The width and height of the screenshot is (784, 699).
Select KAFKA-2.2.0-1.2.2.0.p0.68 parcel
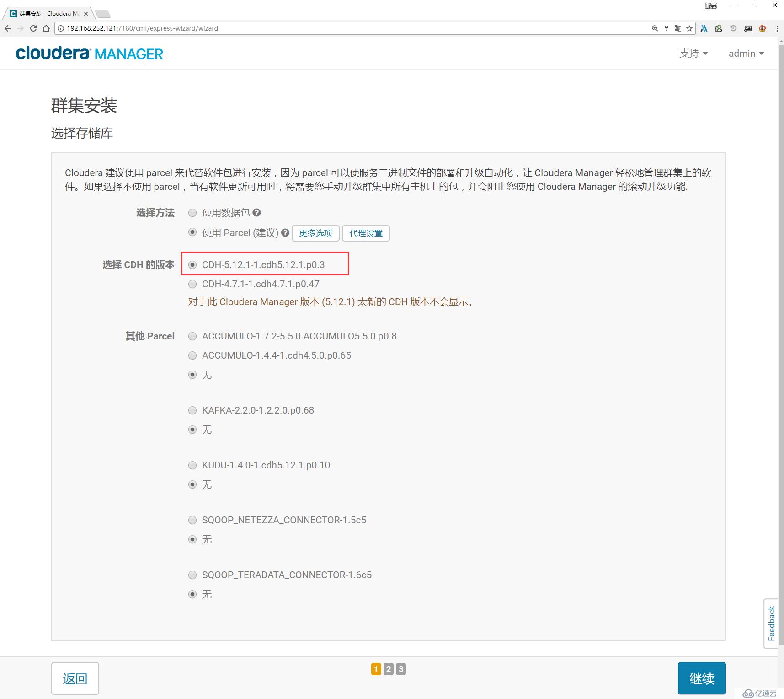(192, 410)
